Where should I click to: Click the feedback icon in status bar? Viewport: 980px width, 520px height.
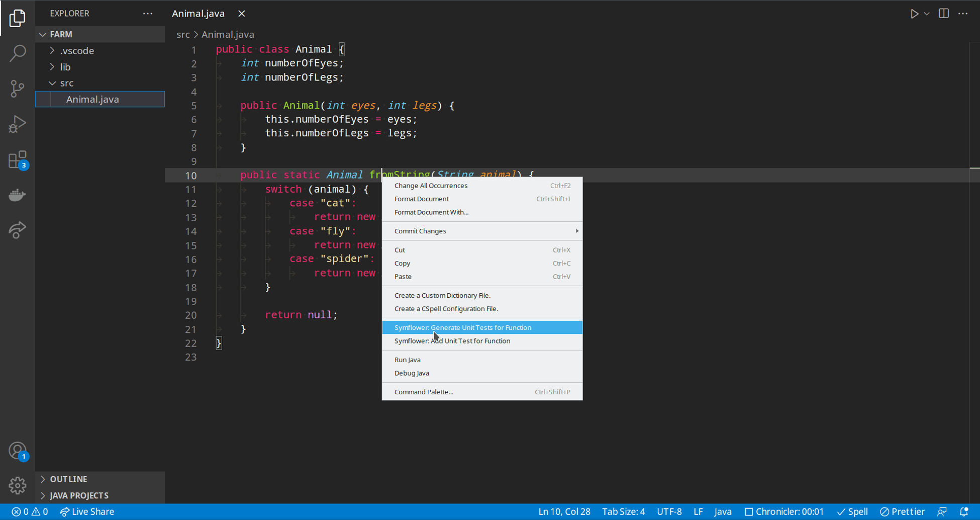(x=942, y=511)
